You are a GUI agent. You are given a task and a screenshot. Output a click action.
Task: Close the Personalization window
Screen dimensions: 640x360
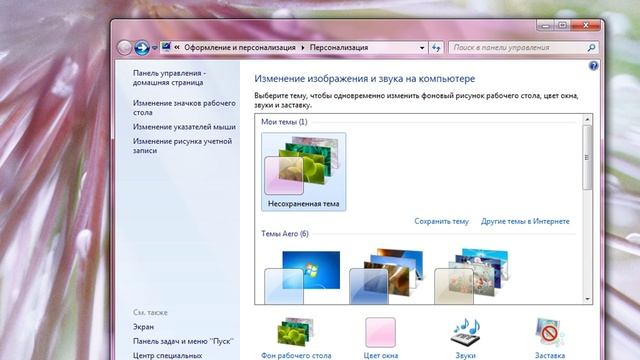[586, 26]
